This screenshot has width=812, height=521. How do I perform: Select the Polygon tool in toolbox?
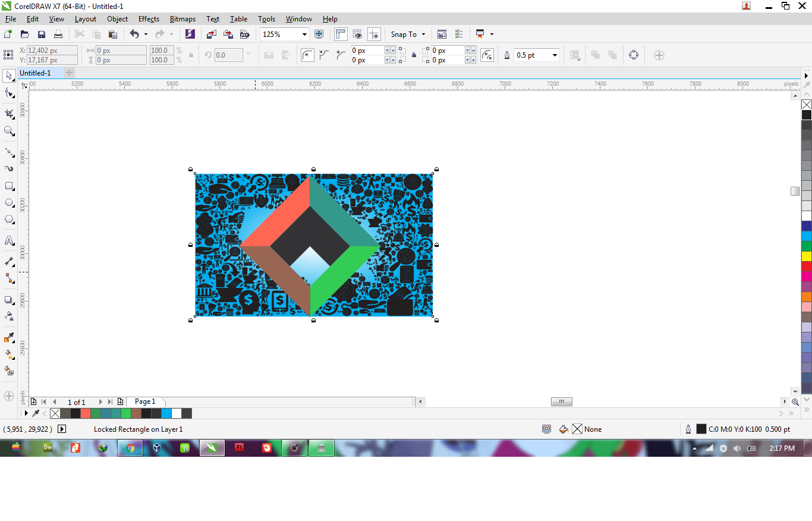pyautogui.click(x=9, y=219)
